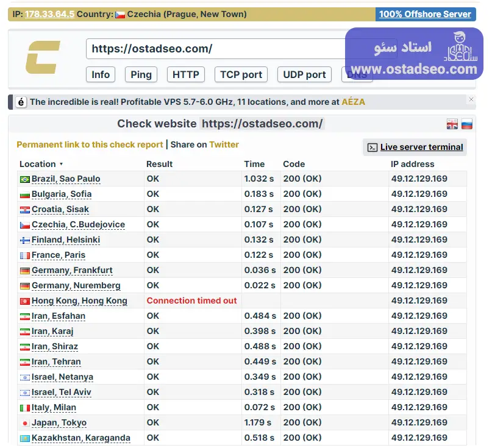Open Croatia, Sisak location link
Viewport: 492px width, 448px height.
click(x=60, y=209)
